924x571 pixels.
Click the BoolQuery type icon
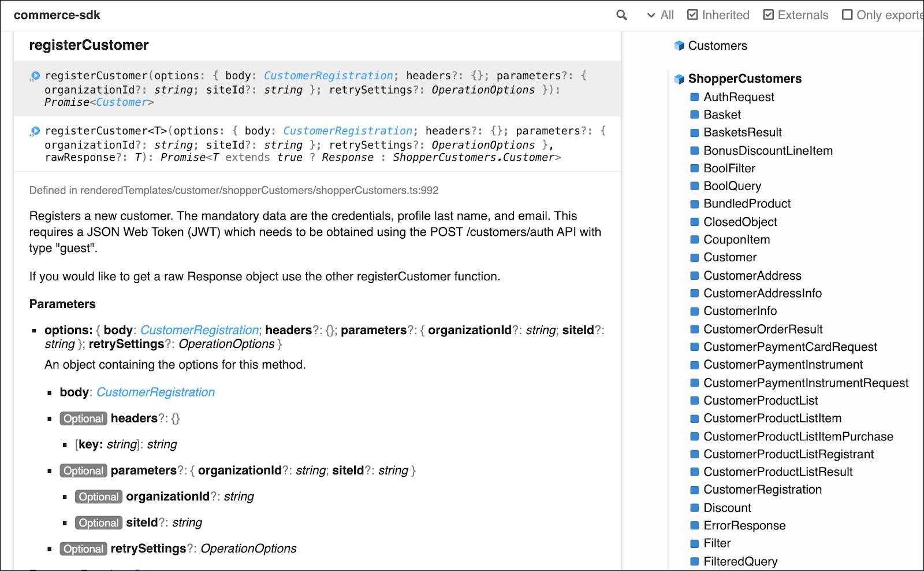pyautogui.click(x=695, y=186)
